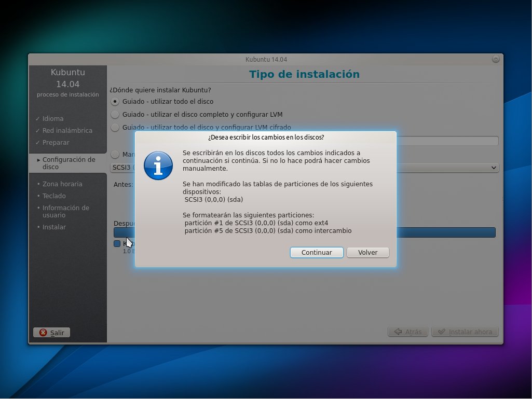The height and width of the screenshot is (399, 532).
Task: Click the back arrow icon on Atrás
Action: (398, 332)
